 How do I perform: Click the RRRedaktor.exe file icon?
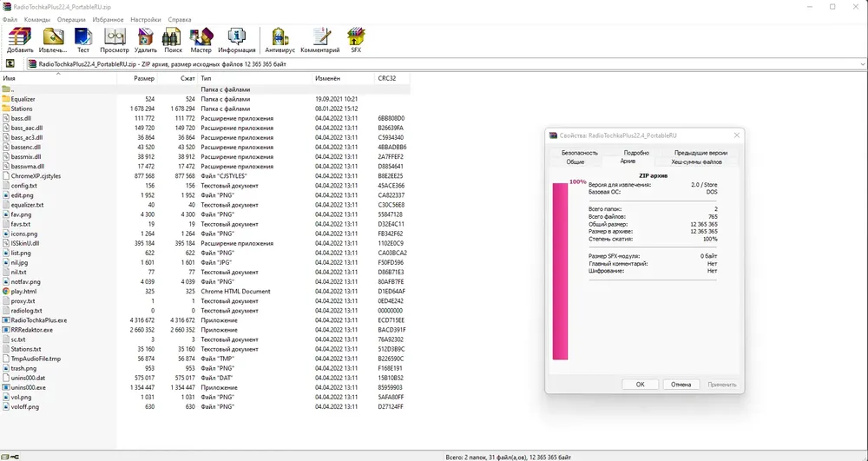pyautogui.click(x=6, y=330)
